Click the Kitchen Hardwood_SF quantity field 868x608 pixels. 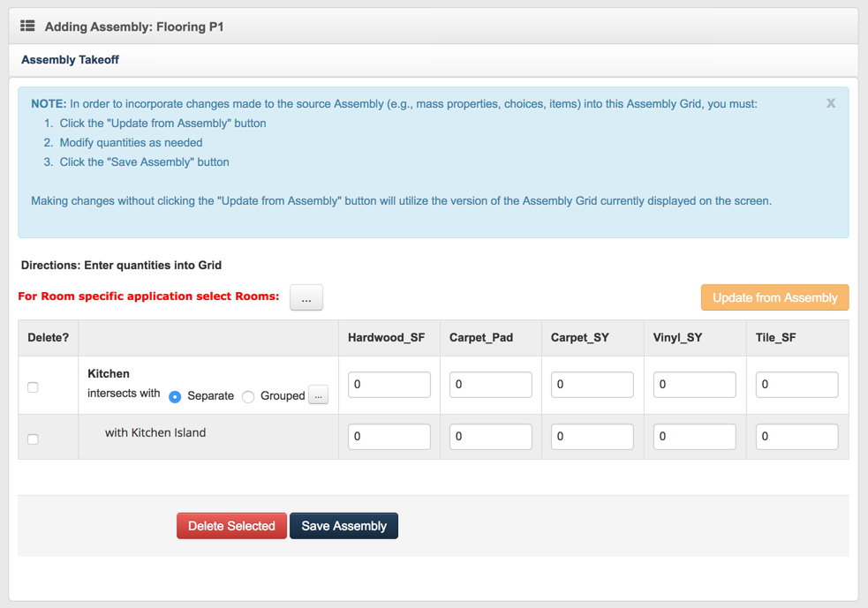click(x=389, y=385)
